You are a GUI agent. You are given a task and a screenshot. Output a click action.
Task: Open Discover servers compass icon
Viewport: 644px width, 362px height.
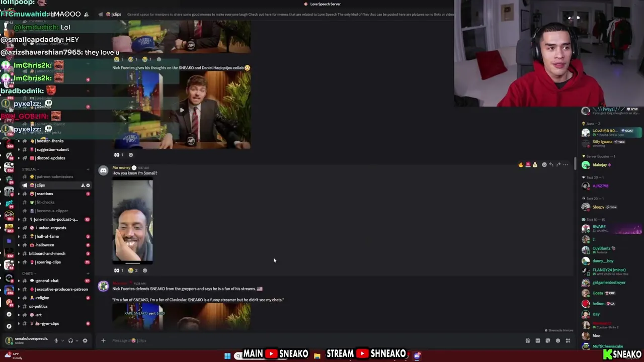coord(9,326)
